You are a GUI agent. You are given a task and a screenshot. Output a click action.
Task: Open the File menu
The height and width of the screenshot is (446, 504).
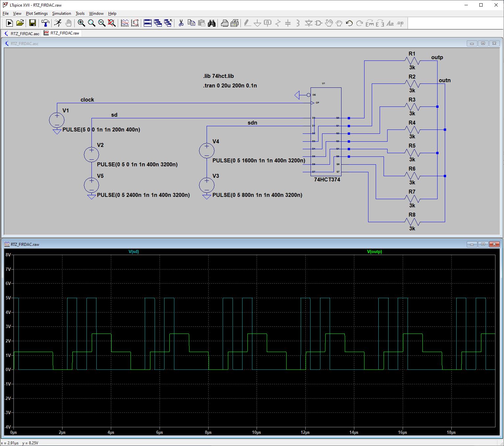point(6,13)
